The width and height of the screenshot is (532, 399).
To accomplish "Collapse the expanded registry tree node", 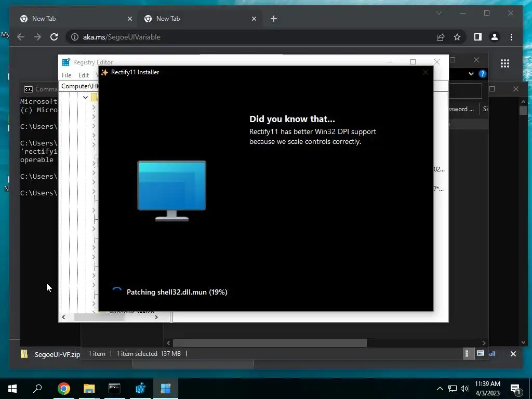I will pos(85,97).
